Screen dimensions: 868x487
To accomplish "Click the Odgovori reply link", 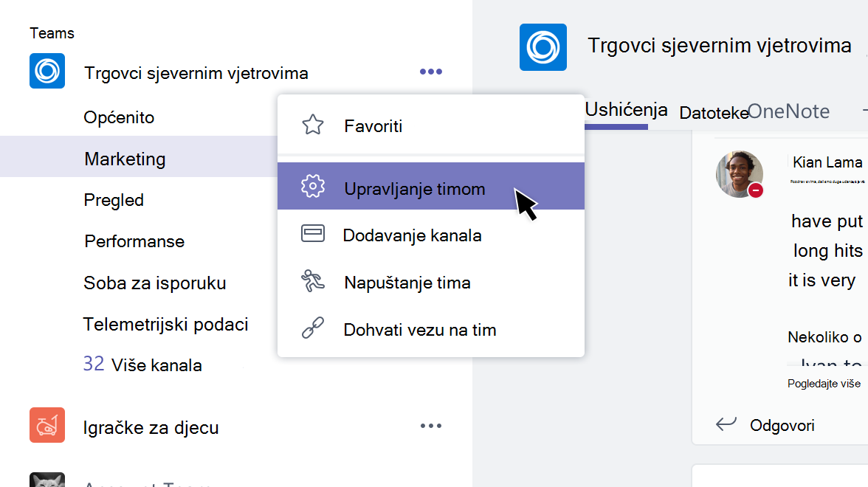I will coord(782,425).
